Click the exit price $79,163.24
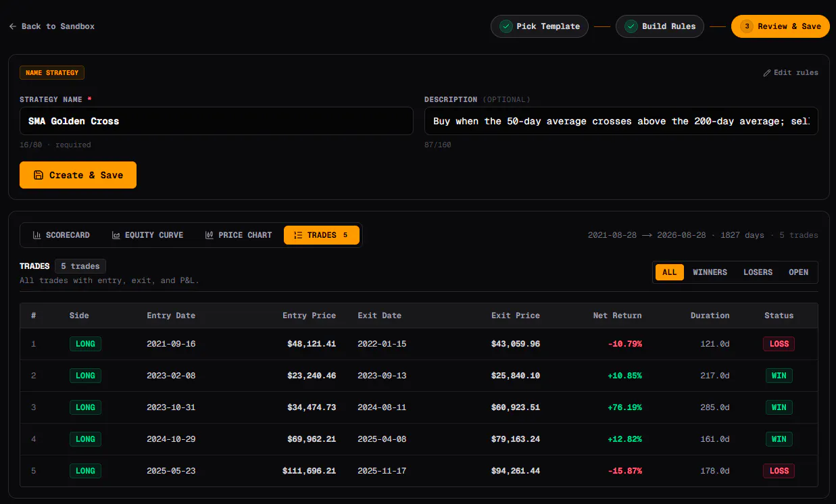The width and height of the screenshot is (836, 504). (x=516, y=439)
